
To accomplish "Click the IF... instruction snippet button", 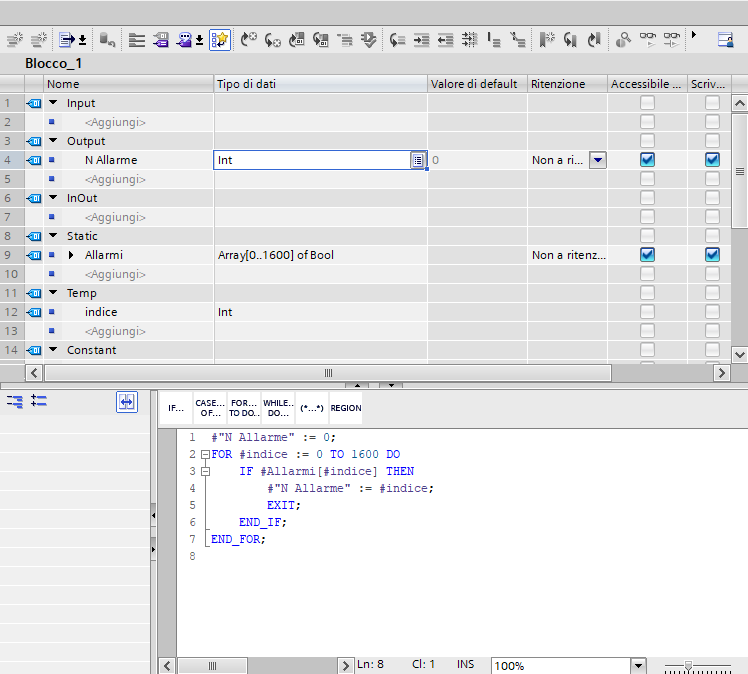I will pyautogui.click(x=176, y=408).
